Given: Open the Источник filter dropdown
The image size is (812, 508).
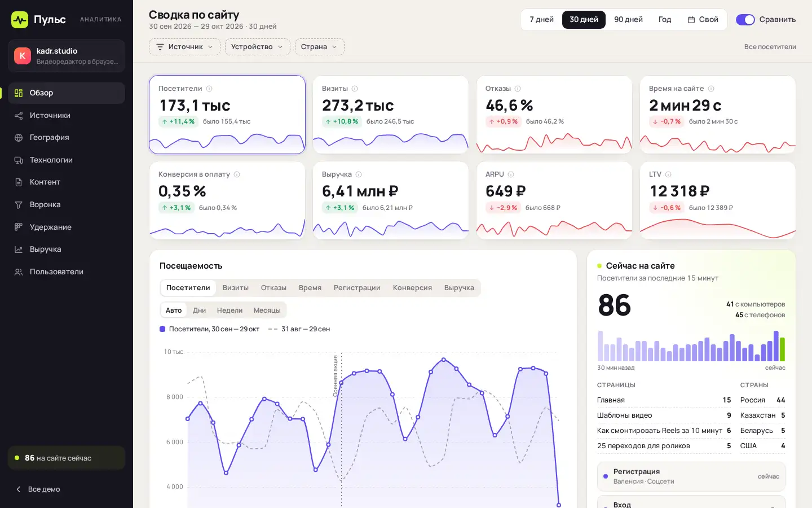Looking at the screenshot, I should (x=184, y=47).
